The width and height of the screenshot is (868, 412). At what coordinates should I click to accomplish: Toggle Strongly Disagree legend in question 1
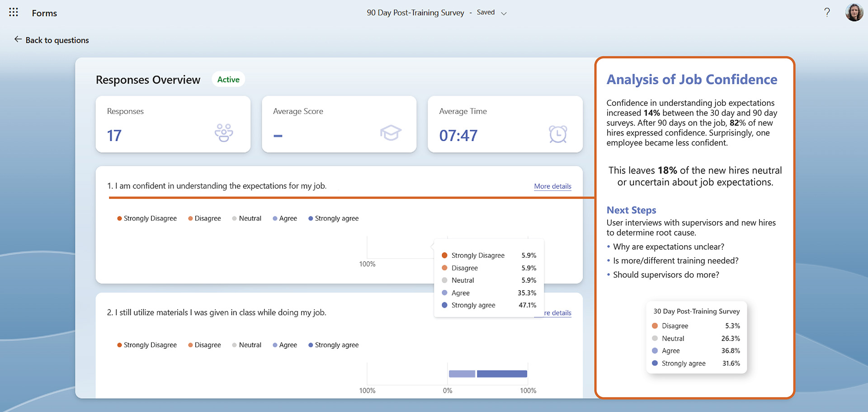click(x=146, y=218)
